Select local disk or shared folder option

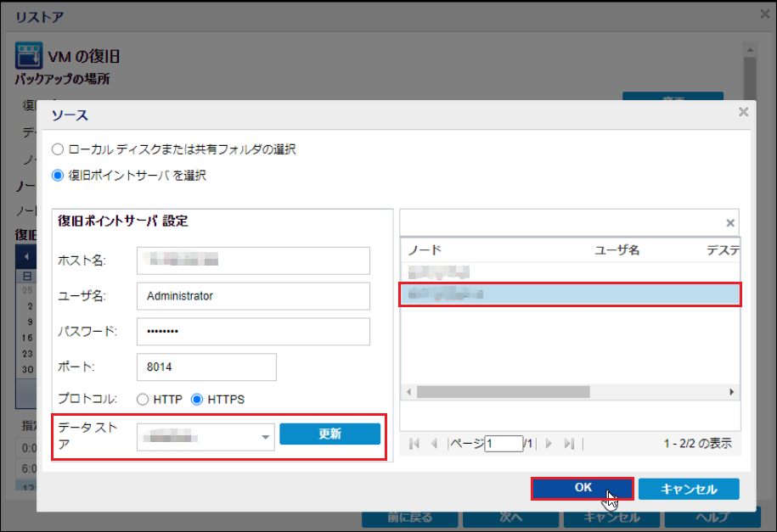pyautogui.click(x=58, y=149)
